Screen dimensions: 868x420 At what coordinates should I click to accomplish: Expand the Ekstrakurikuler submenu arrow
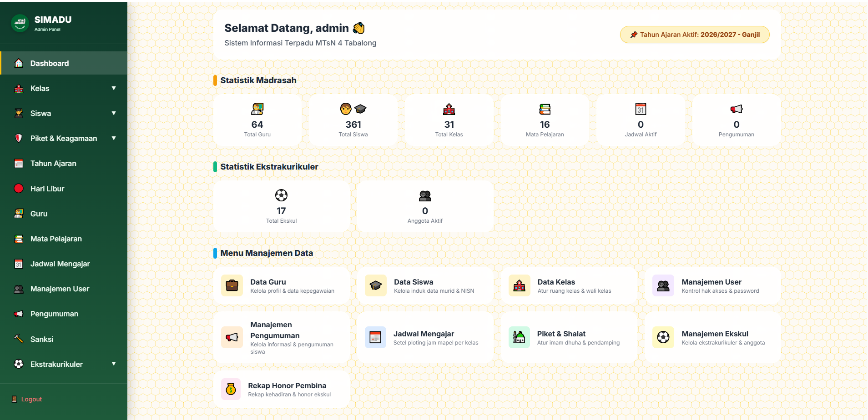click(114, 364)
